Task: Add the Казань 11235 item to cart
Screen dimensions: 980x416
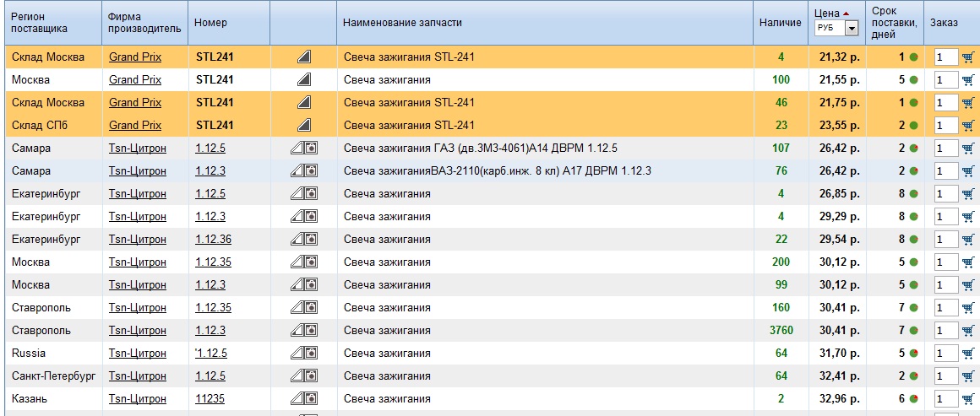Action: (968, 399)
